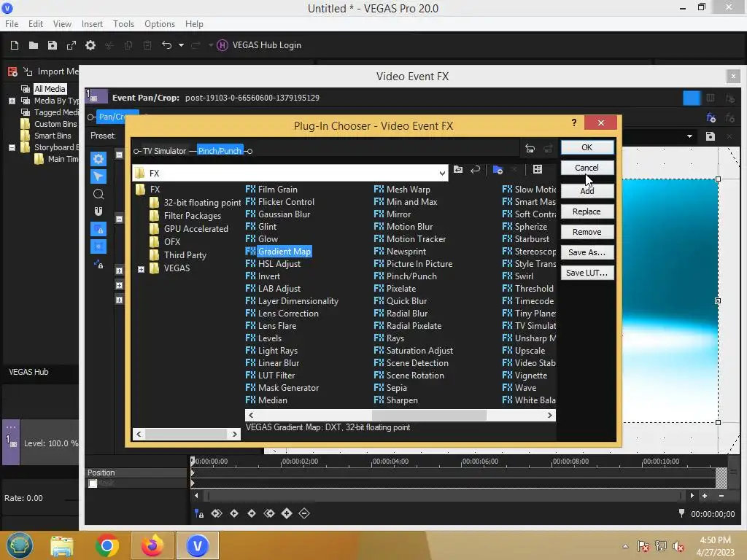
Task: Select the Pan/Crop zoom magnifier tool
Action: point(98,194)
